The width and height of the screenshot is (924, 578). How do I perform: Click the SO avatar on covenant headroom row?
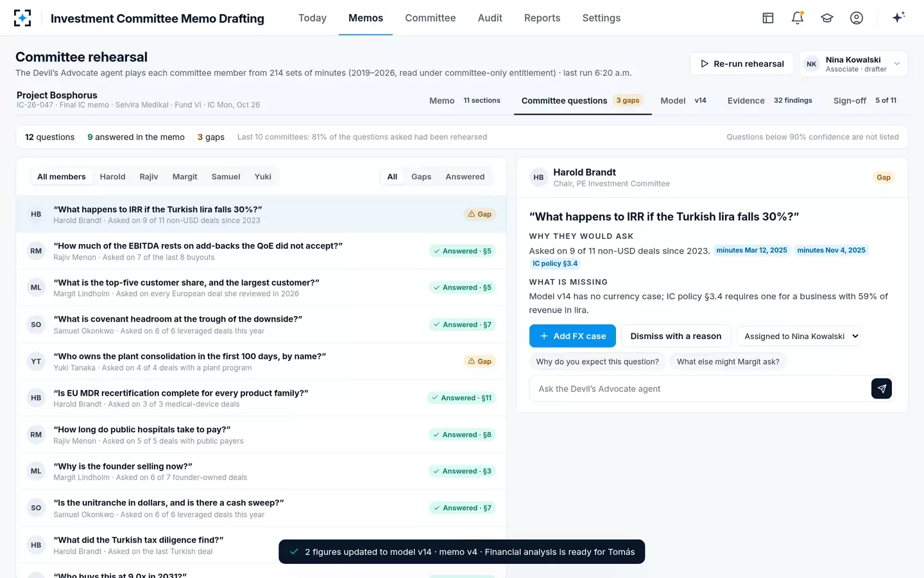coord(36,324)
